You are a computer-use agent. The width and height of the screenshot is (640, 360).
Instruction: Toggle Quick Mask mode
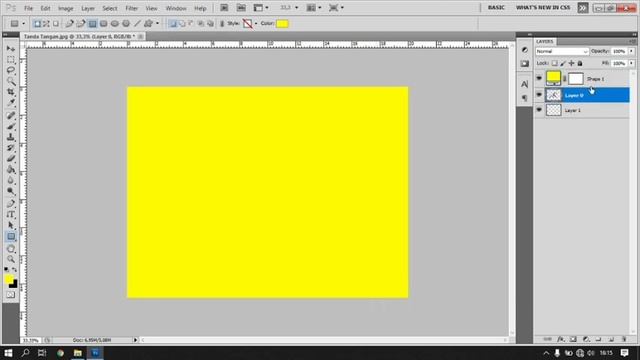11,295
